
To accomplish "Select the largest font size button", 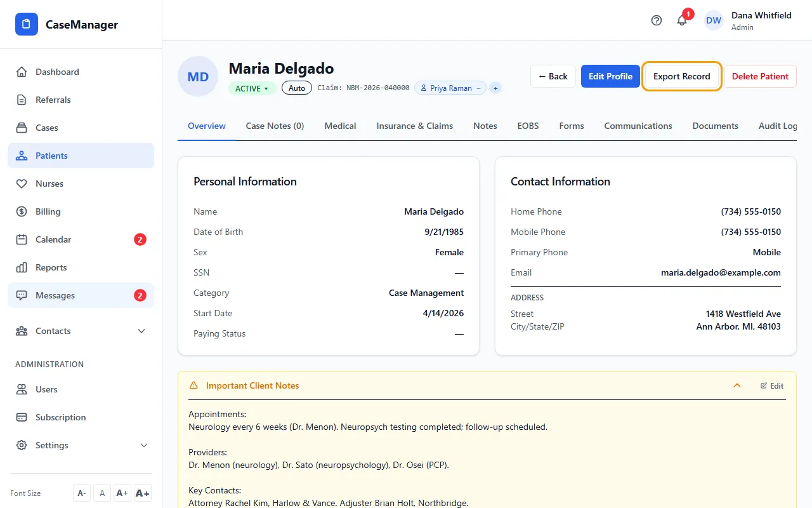I will click(143, 493).
